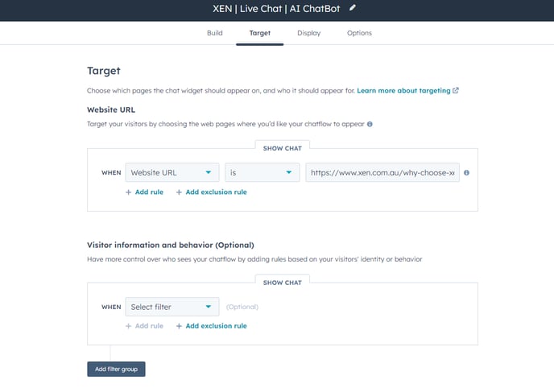
Task: Add rule under Website URL section
Action: [144, 192]
